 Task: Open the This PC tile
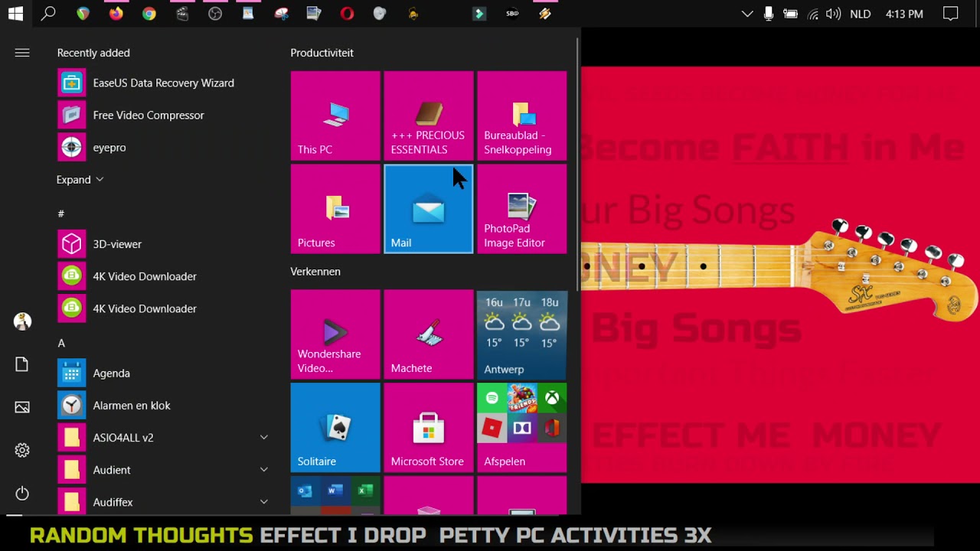click(335, 116)
